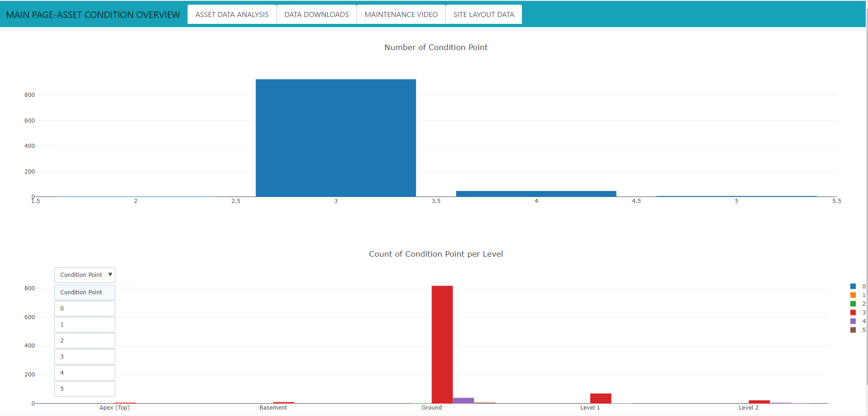This screenshot has height=416, width=868.
Task: Open the MAINTENANCE VIDEO tab
Action: coord(401,14)
